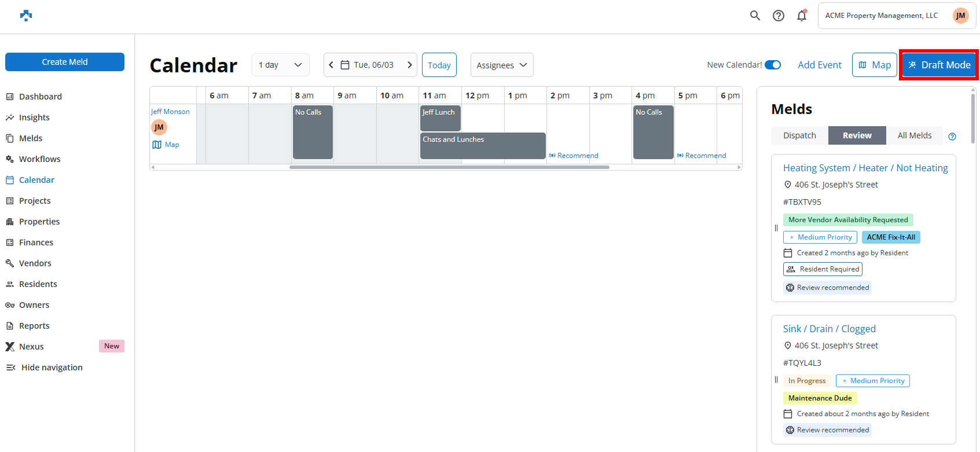Toggle the New Calendar switch off

(772, 65)
